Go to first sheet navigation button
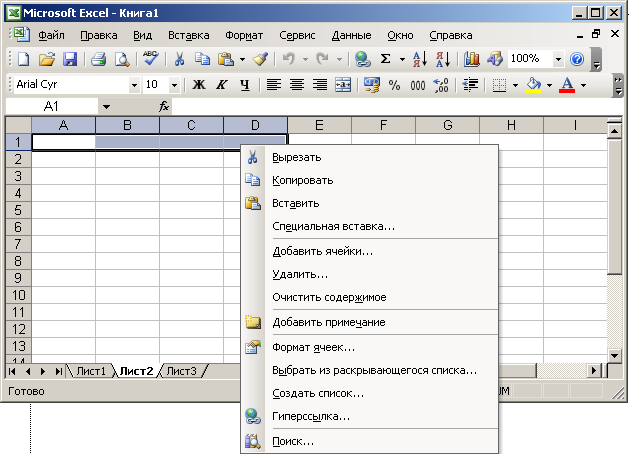The width and height of the screenshot is (629, 454). pyautogui.click(x=12, y=371)
